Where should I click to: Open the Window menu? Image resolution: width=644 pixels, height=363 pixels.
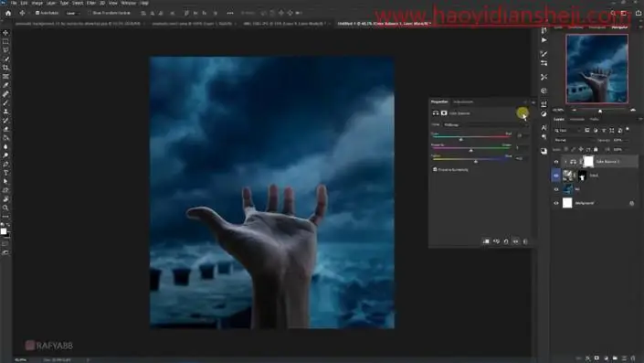click(128, 3)
